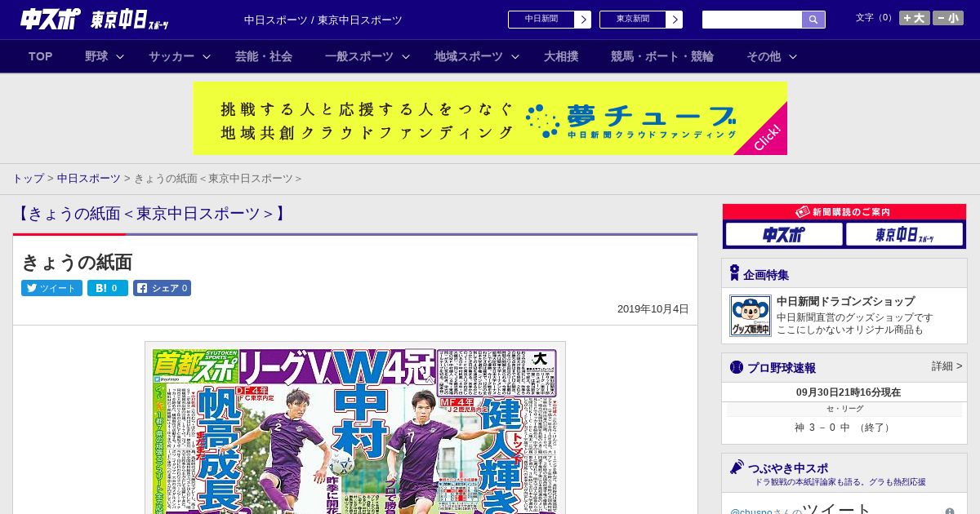The width and height of the screenshot is (980, 514).
Task: Click arrow beside 東京新聞 button
Action: pos(675,20)
